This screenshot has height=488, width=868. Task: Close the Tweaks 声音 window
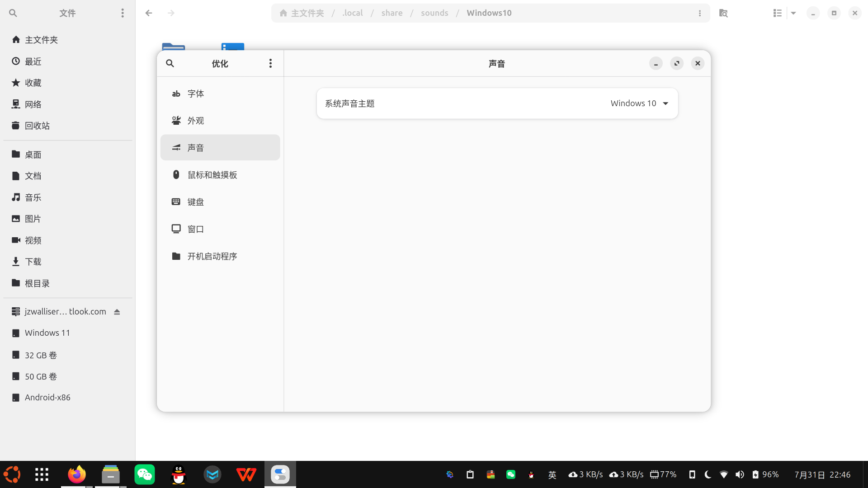[698, 63]
